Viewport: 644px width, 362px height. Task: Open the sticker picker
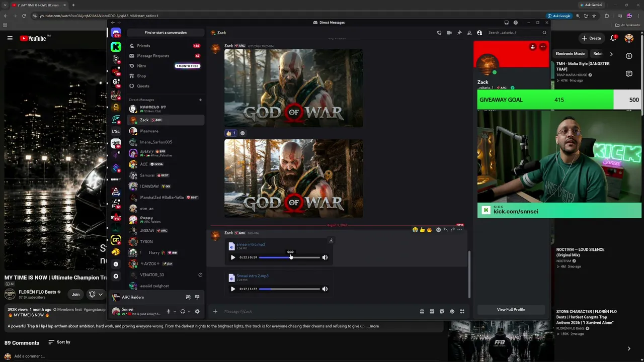point(442,311)
